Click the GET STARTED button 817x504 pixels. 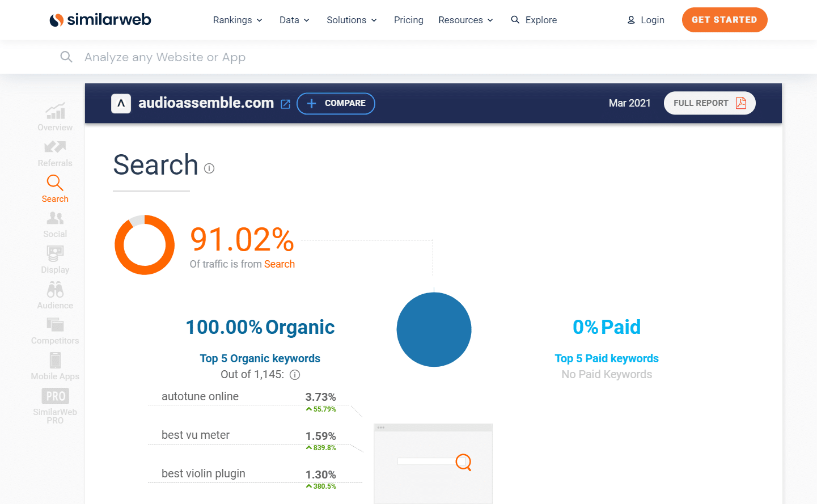(724, 19)
